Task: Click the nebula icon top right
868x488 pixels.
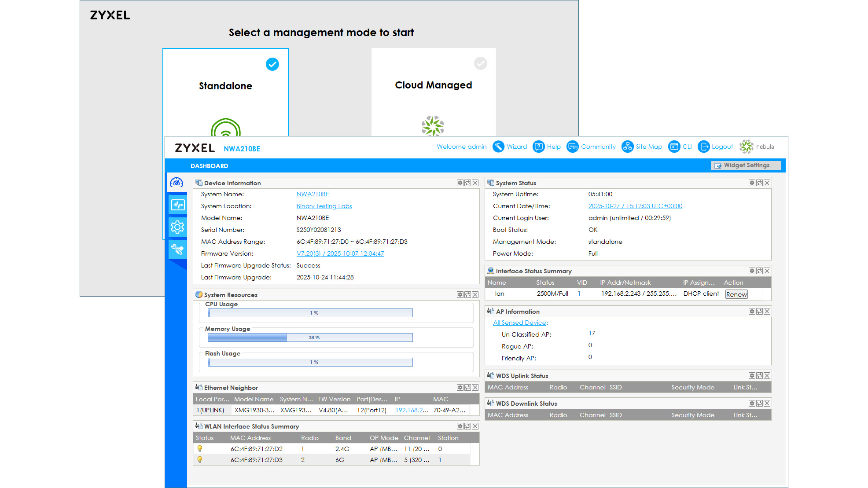Action: (746, 147)
